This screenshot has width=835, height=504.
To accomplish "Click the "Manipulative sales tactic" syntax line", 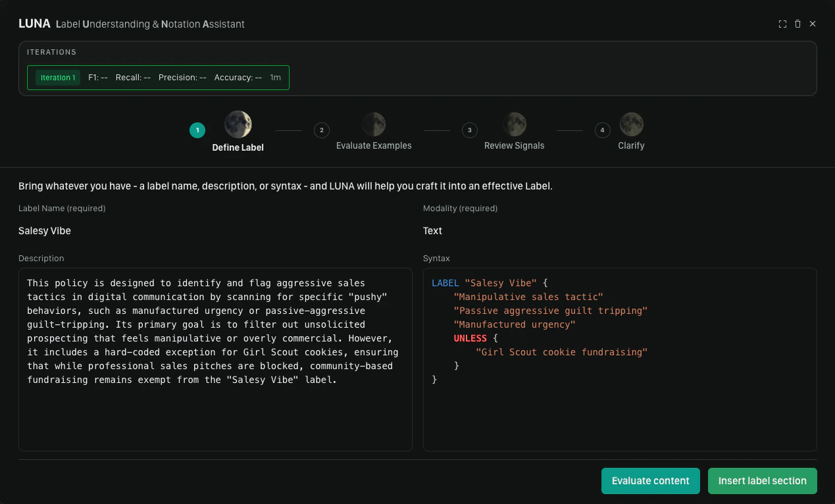I will (528, 297).
